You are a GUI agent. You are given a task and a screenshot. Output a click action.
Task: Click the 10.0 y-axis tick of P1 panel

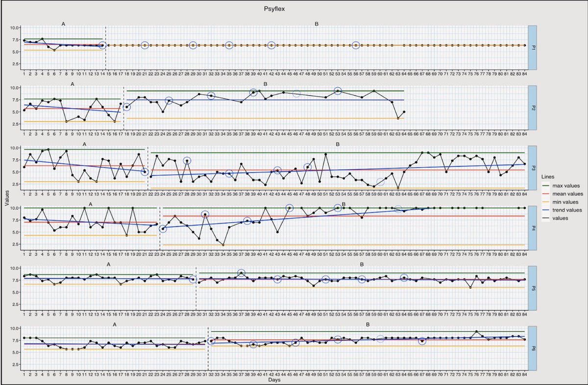pyautogui.click(x=14, y=27)
